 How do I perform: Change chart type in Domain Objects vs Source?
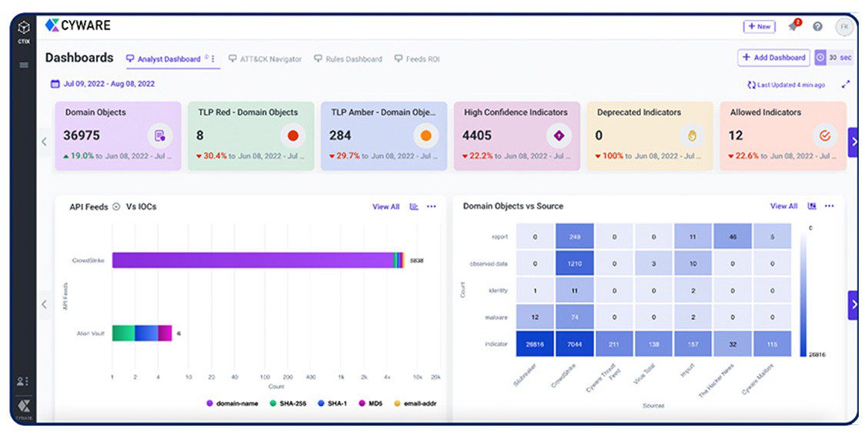[x=812, y=206]
